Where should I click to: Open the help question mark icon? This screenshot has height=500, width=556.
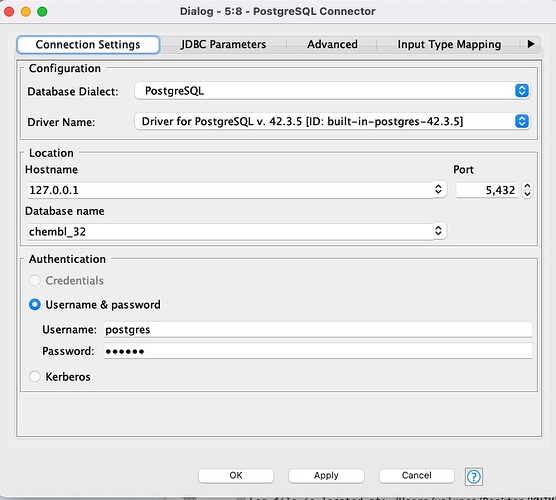[x=473, y=477]
